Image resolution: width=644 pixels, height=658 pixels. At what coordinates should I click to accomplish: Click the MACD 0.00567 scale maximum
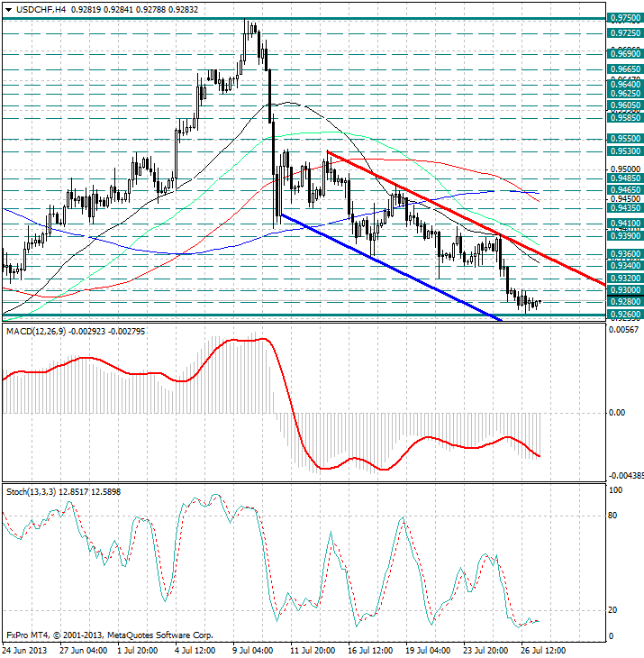tap(624, 330)
